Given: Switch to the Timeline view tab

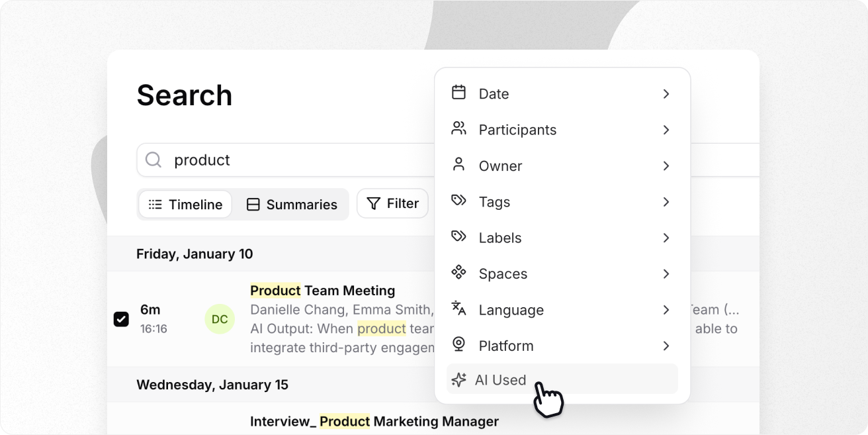Looking at the screenshot, I should [x=185, y=205].
